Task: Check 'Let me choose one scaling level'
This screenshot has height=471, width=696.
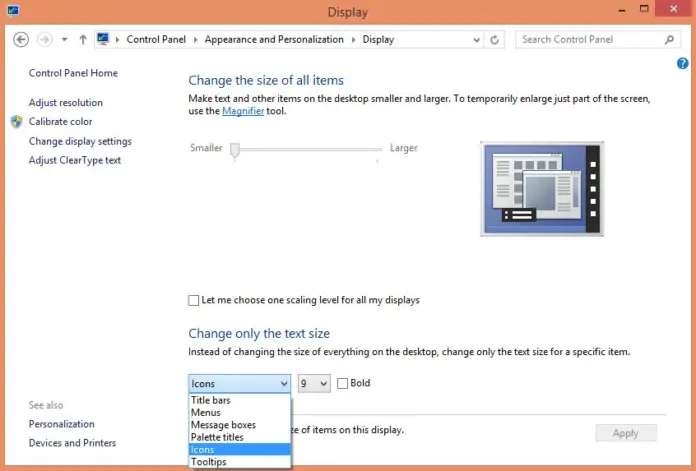Action: coord(194,300)
